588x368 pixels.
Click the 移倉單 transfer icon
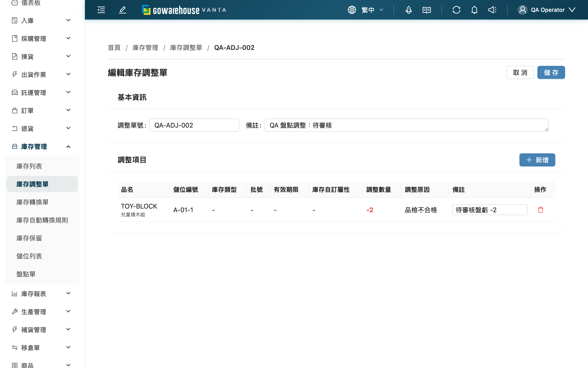14,348
